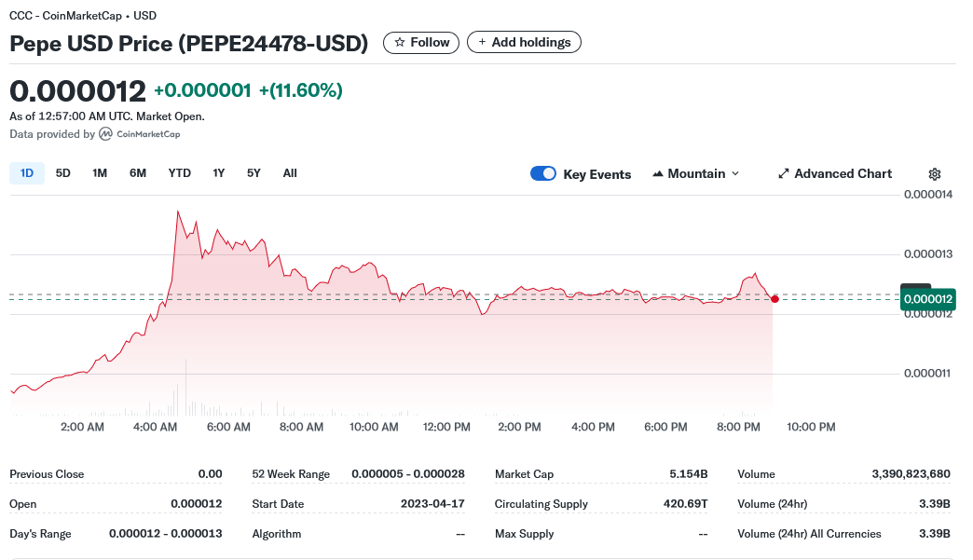Click the 52 Week Range label
This screenshot has width=973, height=560.
tap(291, 473)
